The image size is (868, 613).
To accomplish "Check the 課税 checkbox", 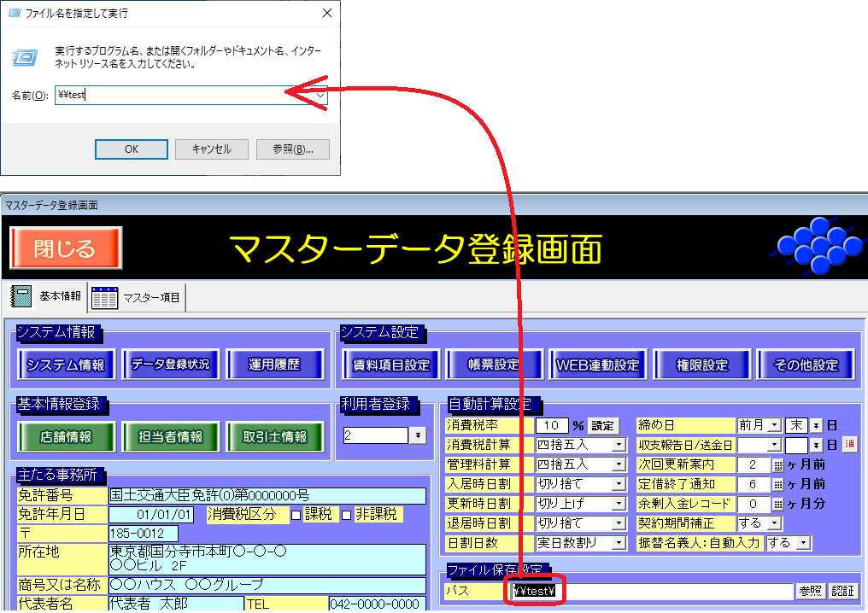I will point(296,515).
